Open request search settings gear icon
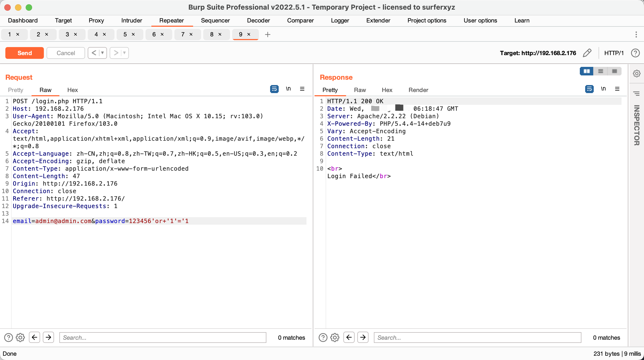The width and height of the screenshot is (644, 360). [x=20, y=338]
